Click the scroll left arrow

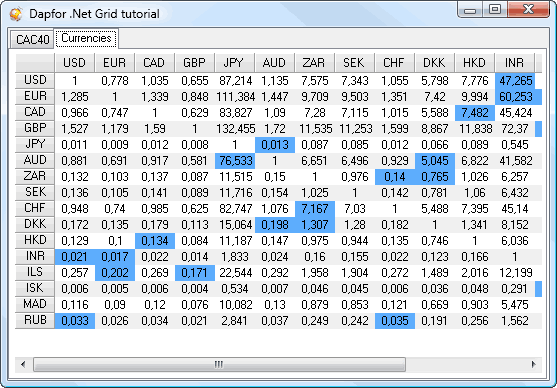[23, 364]
